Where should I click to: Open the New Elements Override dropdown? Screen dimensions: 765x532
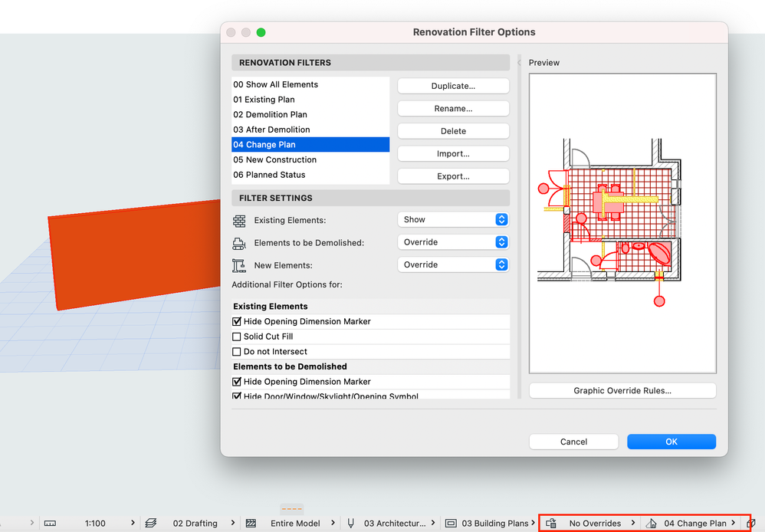pyautogui.click(x=453, y=264)
